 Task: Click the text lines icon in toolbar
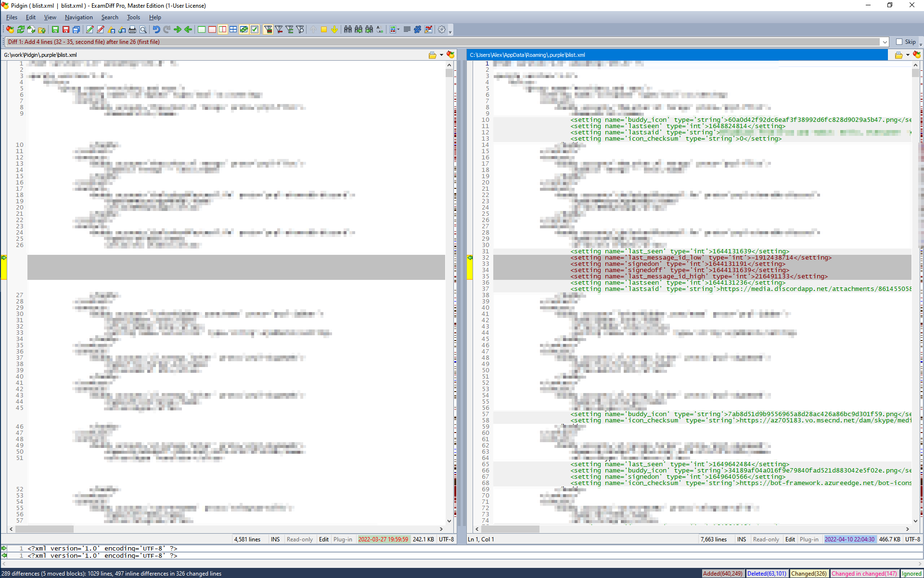pyautogui.click(x=407, y=29)
